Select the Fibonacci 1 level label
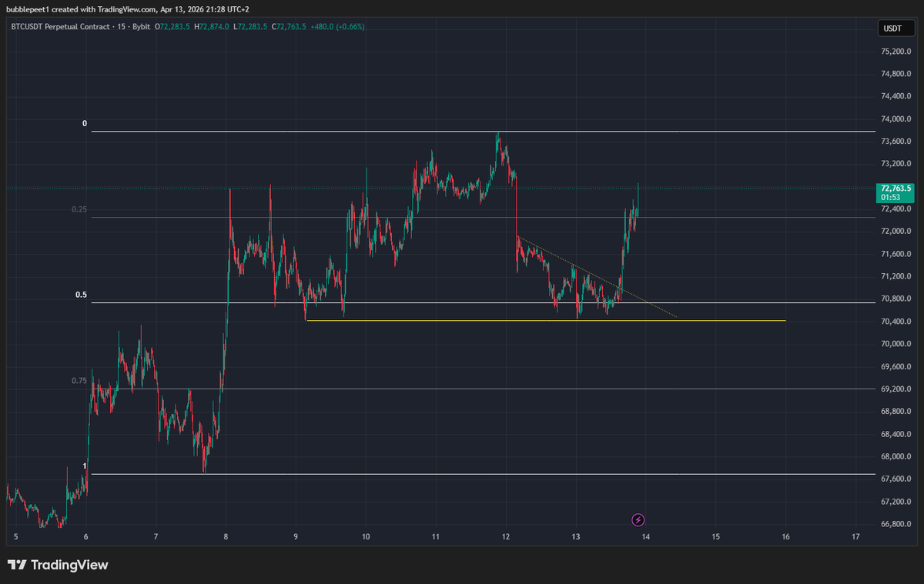Image resolution: width=924 pixels, height=584 pixels. coord(85,466)
